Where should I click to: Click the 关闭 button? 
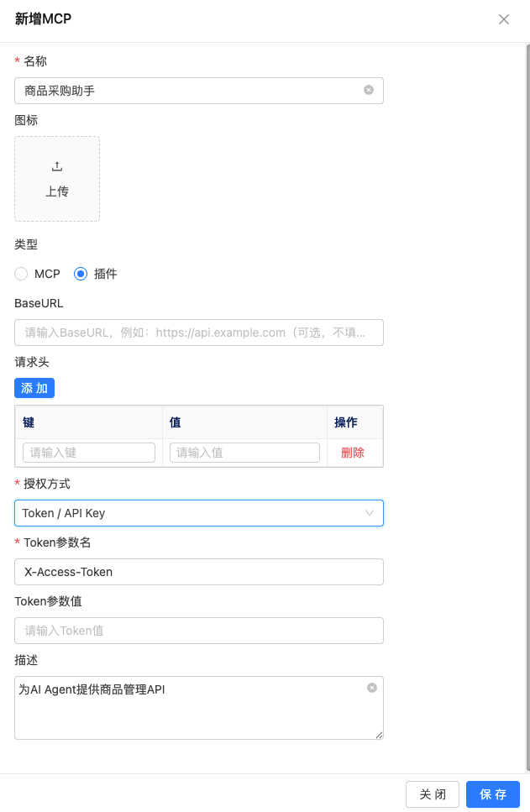coord(433,794)
